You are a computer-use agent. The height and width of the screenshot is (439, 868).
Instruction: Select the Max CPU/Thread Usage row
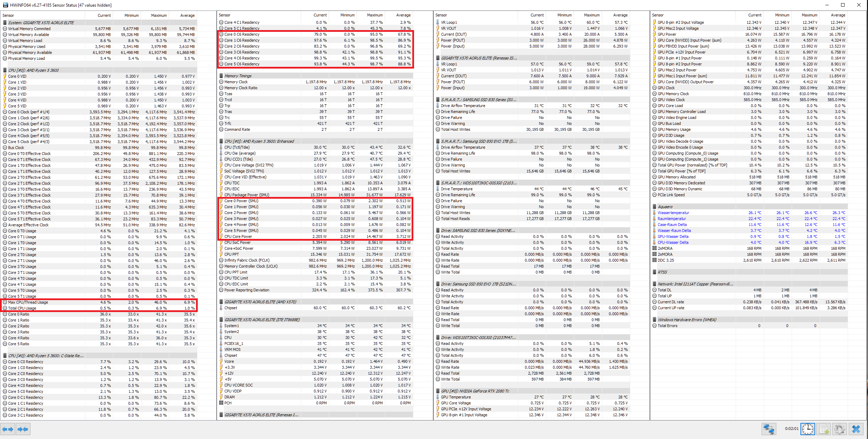[99, 302]
